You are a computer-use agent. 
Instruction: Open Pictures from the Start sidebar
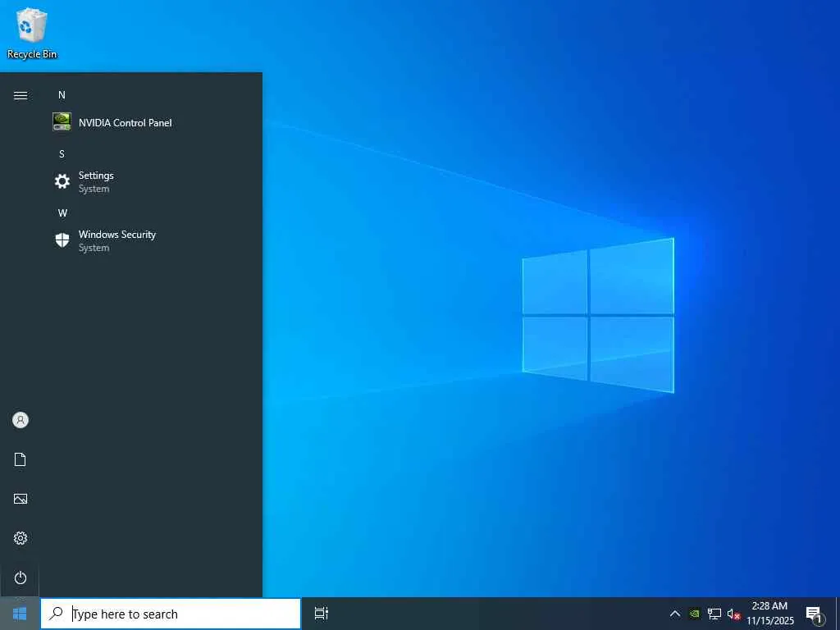(21, 499)
